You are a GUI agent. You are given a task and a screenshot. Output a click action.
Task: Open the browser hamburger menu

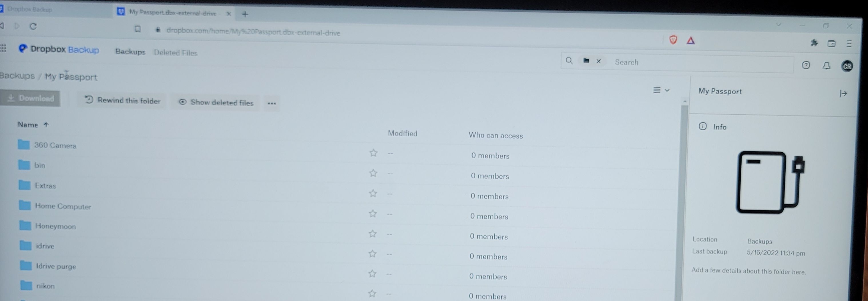tap(849, 43)
